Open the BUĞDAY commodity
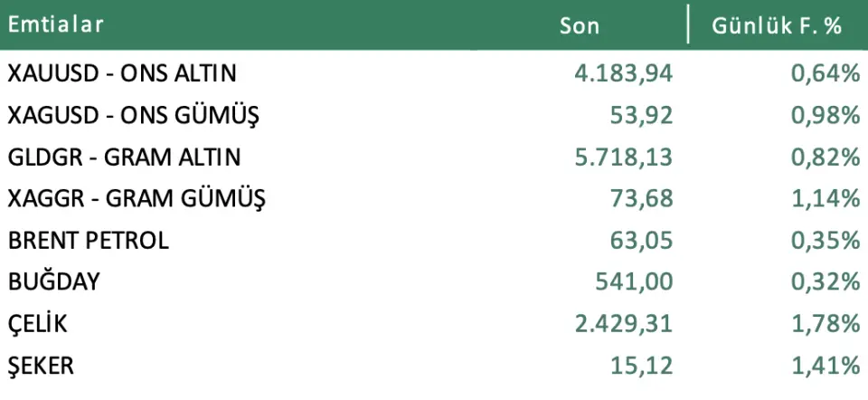The height and width of the screenshot is (400, 868). [53, 282]
